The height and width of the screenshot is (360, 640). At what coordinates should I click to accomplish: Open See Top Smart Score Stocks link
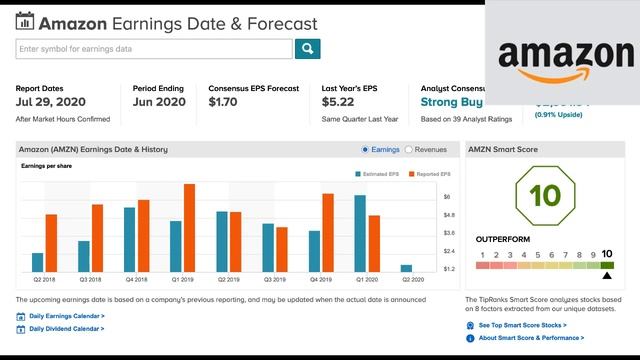pyautogui.click(x=522, y=325)
